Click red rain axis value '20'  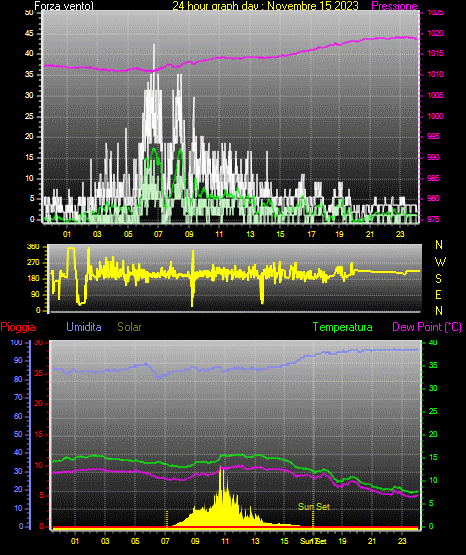(x=39, y=404)
